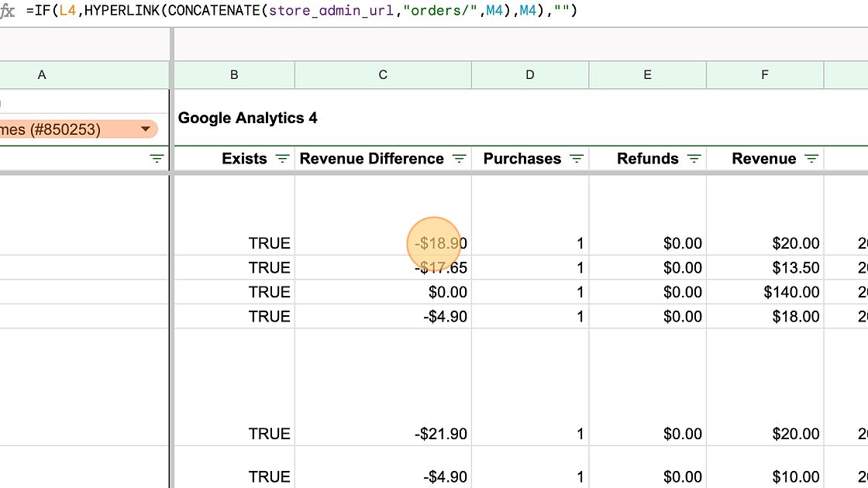Click the fx function icon

[x=8, y=12]
